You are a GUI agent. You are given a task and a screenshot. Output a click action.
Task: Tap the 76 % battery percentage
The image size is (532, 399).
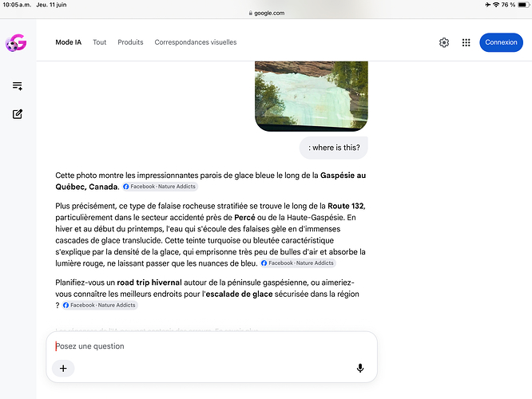[x=508, y=5]
